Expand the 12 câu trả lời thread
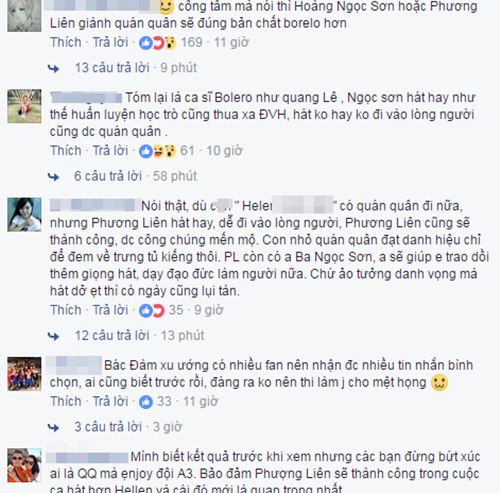500x493 pixels. pos(112,336)
